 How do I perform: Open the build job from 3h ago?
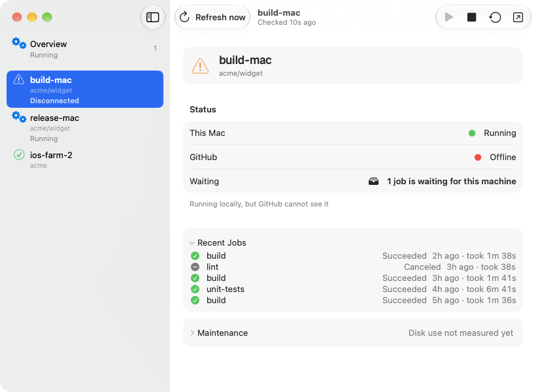[353, 278]
